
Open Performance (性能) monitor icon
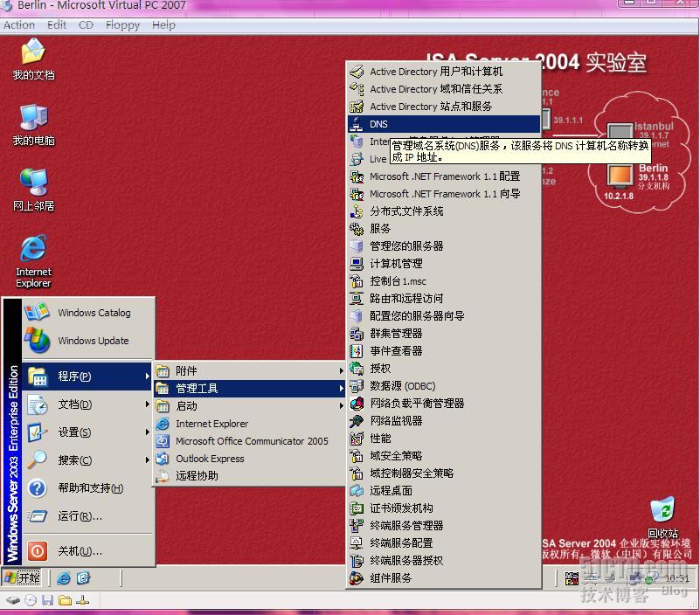click(x=357, y=439)
